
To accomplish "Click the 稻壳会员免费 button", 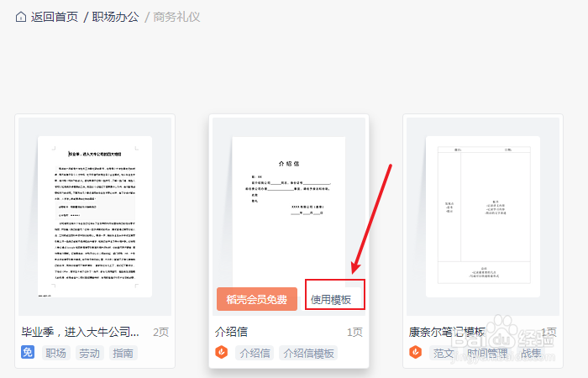I will coord(257,299).
